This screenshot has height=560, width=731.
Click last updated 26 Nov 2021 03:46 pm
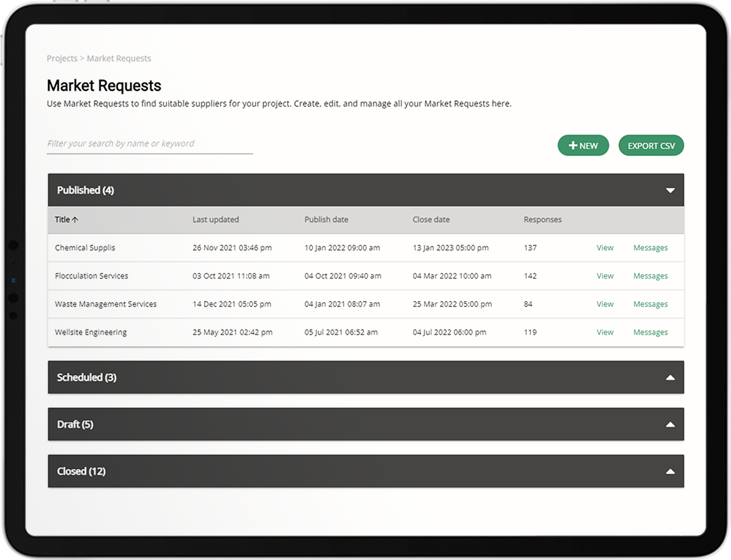[x=232, y=247]
